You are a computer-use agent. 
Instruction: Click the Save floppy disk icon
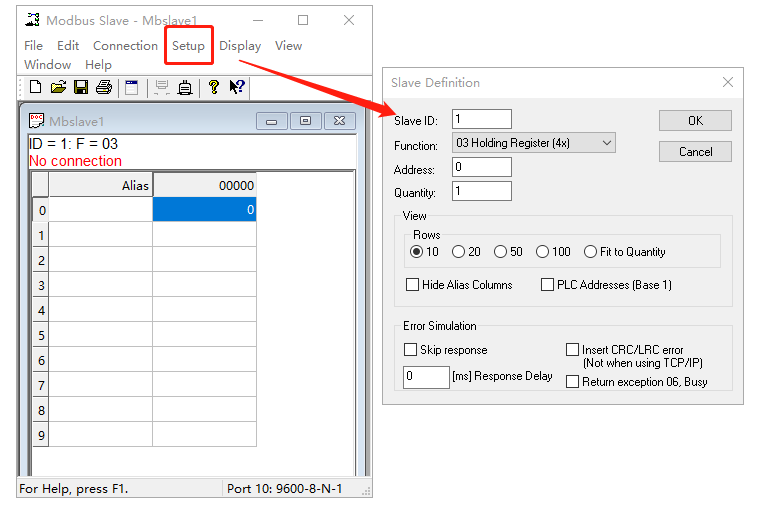pos(81,87)
